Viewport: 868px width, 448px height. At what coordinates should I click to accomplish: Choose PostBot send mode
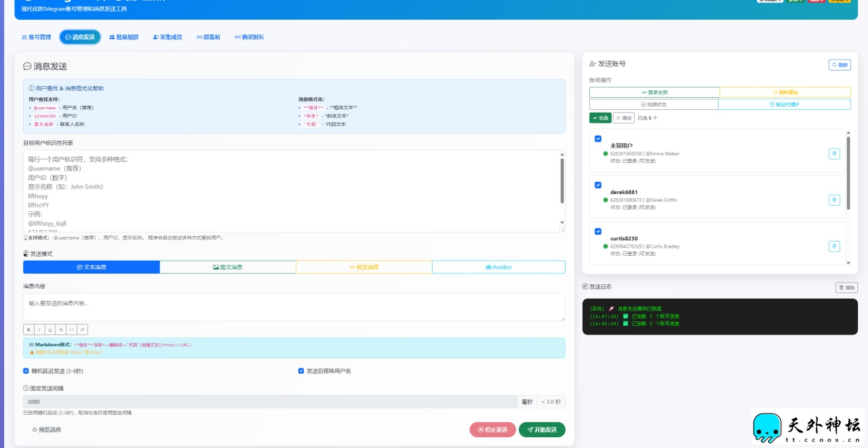(498, 267)
